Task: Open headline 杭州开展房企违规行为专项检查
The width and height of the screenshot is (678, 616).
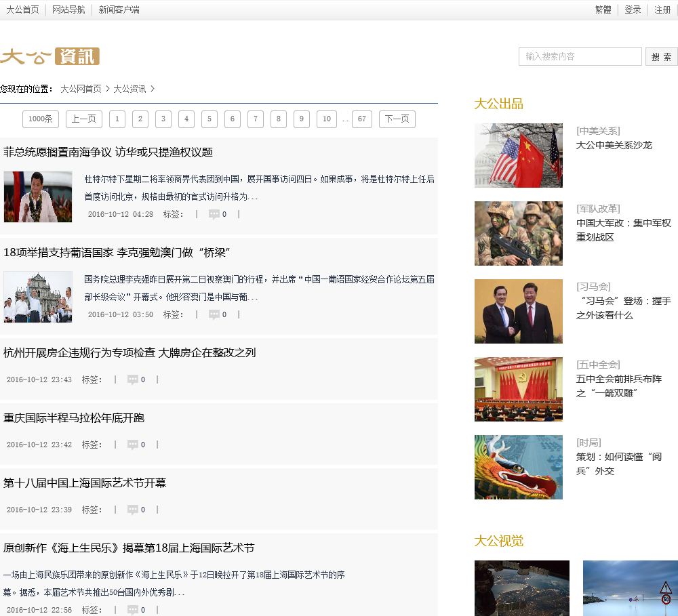Action: pos(129,353)
